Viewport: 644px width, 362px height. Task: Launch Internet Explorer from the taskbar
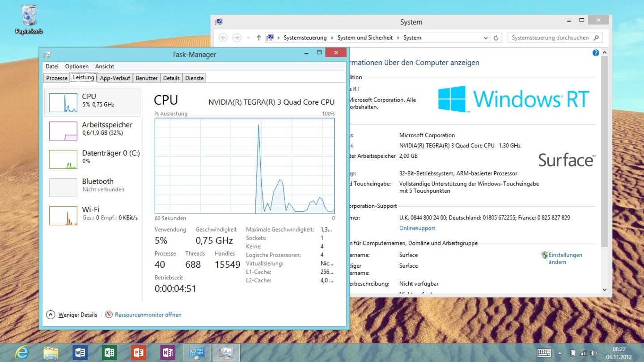pyautogui.click(x=21, y=353)
